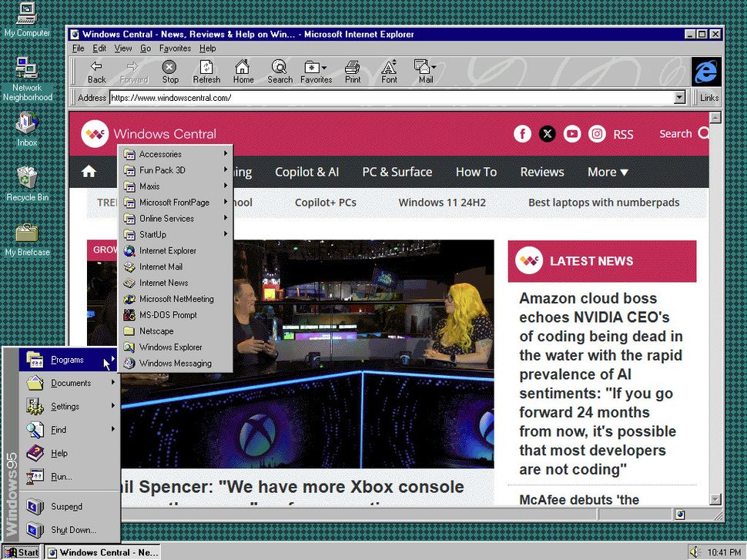
Task: Select the Stop loading icon
Action: pos(169,72)
